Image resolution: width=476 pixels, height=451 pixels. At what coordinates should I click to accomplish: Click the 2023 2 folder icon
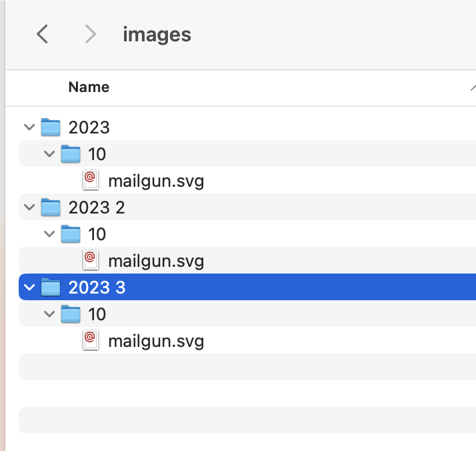tap(51, 207)
